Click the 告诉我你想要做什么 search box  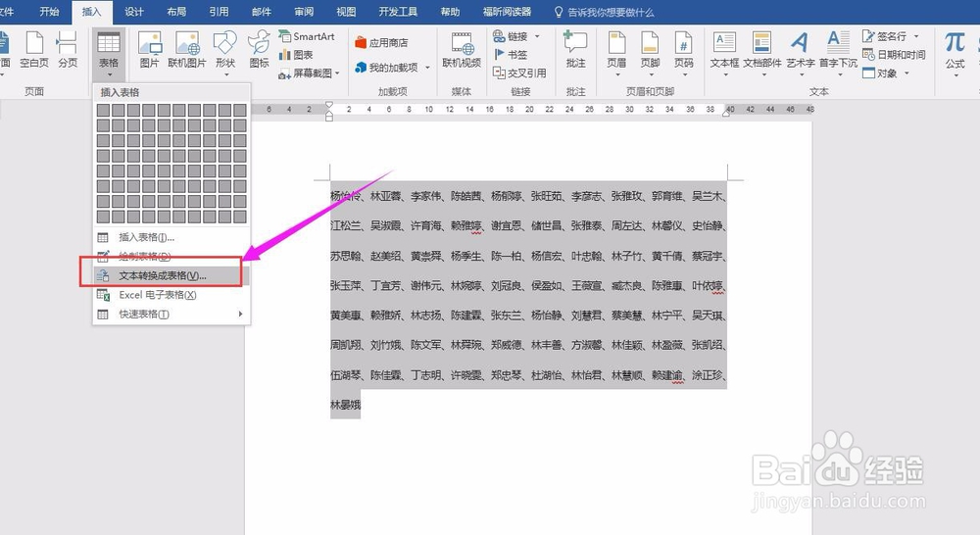coord(605,12)
